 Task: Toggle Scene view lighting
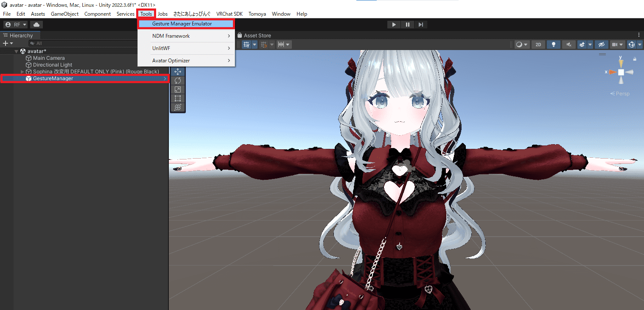point(553,44)
